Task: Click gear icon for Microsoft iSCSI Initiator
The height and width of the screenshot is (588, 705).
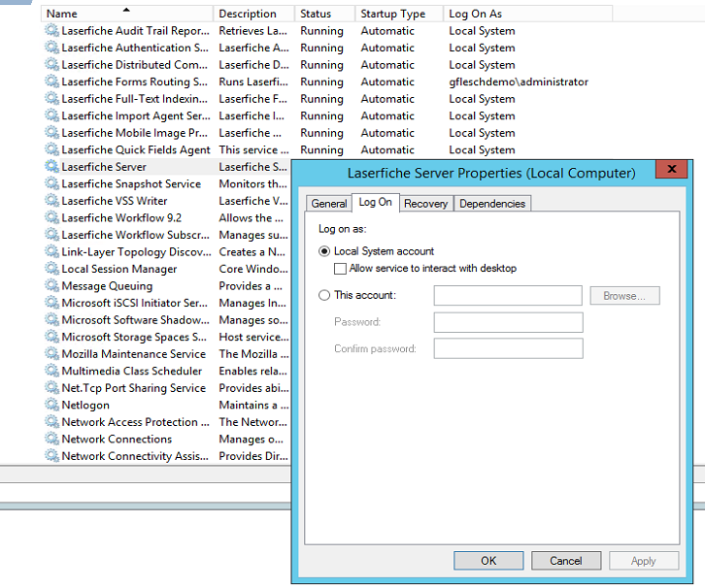Action: pos(51,303)
